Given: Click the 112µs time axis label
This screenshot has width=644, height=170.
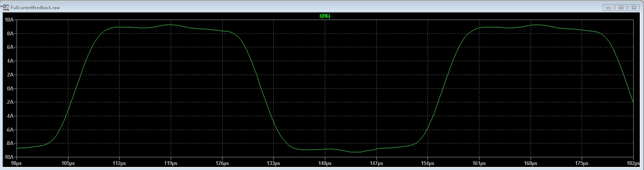Looking at the screenshot, I should 120,163.
